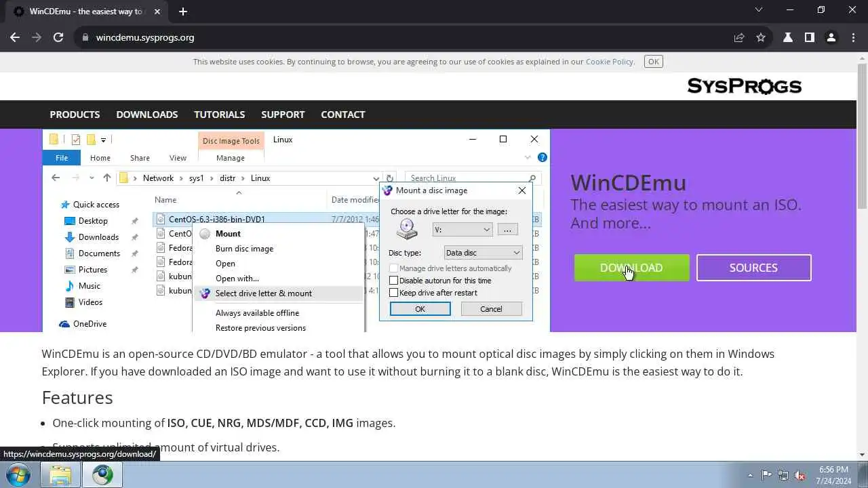Click the muted volume icon in tray

pos(800,475)
